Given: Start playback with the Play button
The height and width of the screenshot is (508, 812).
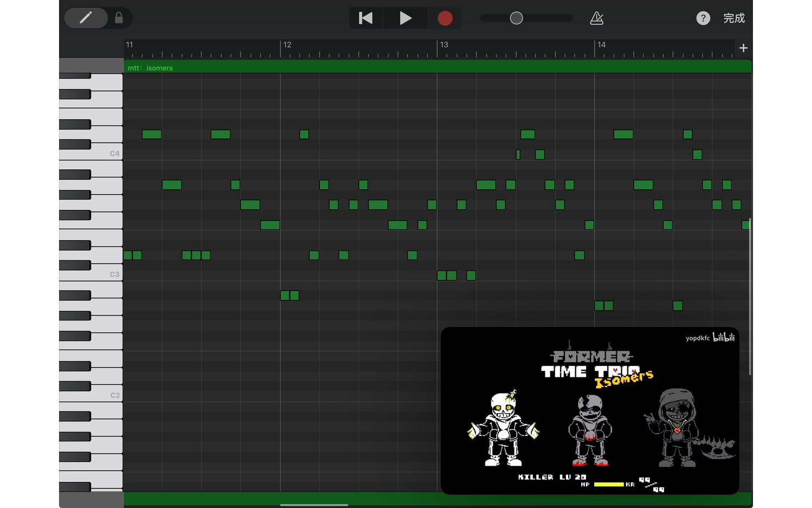Looking at the screenshot, I should (x=405, y=18).
